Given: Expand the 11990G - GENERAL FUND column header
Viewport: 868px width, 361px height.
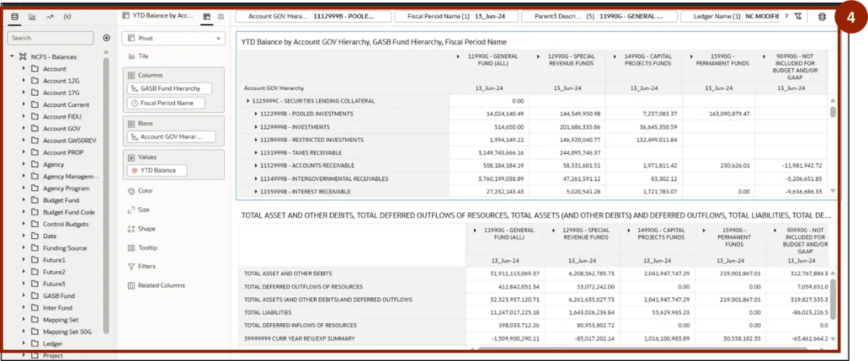Looking at the screenshot, I should coord(458,56).
